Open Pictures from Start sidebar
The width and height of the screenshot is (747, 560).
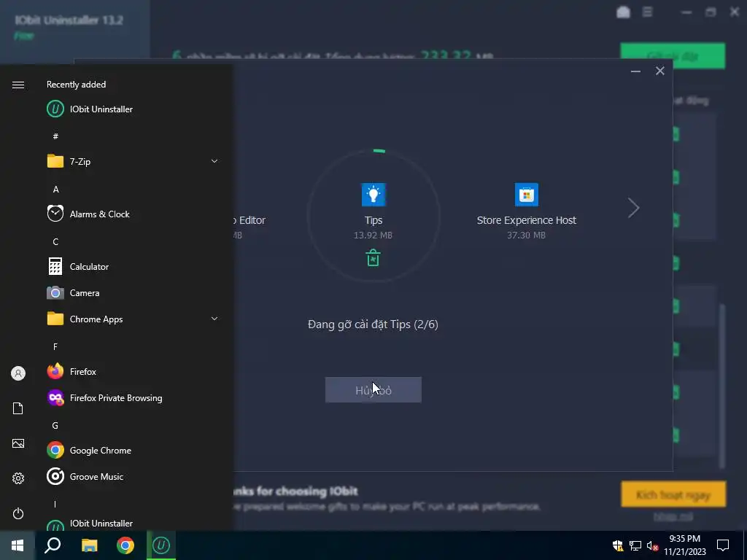(18, 443)
